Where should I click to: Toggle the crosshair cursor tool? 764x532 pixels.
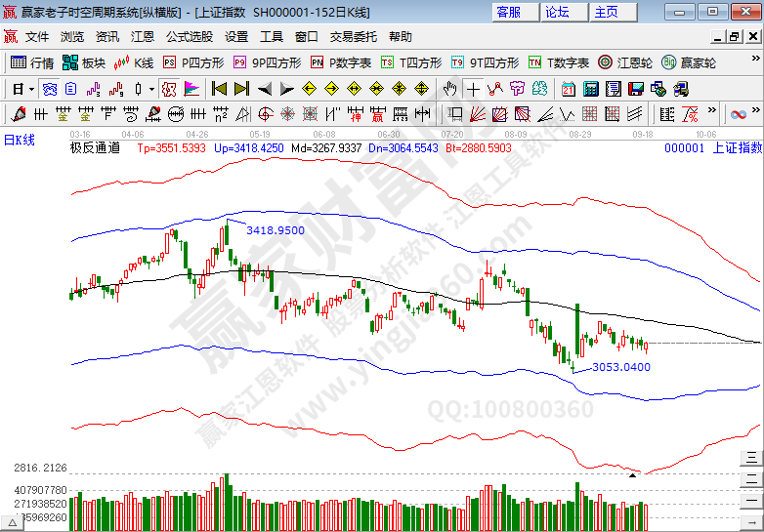click(x=473, y=89)
